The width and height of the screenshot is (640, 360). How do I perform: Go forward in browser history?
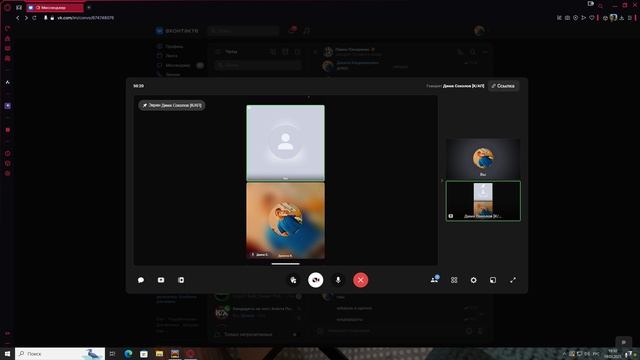26,18
